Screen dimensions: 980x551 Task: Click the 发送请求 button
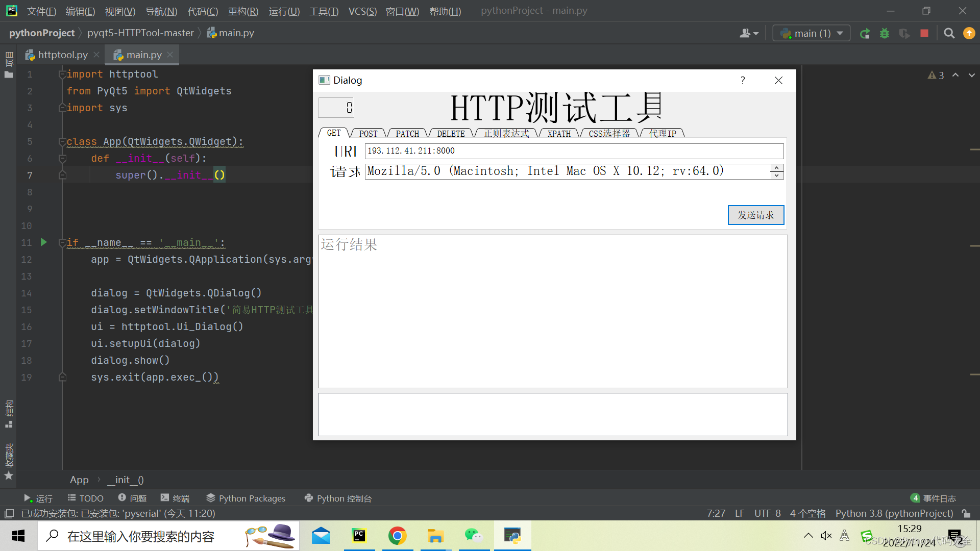click(755, 215)
